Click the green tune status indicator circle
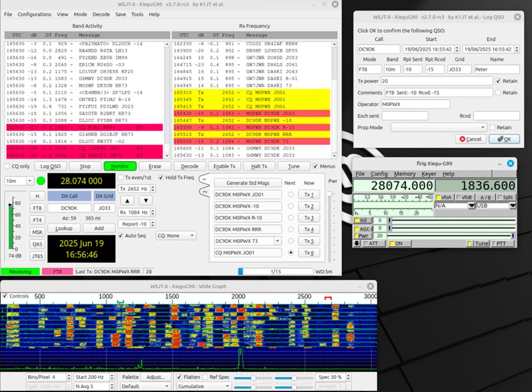The width and height of the screenshot is (532, 392). click(41, 181)
